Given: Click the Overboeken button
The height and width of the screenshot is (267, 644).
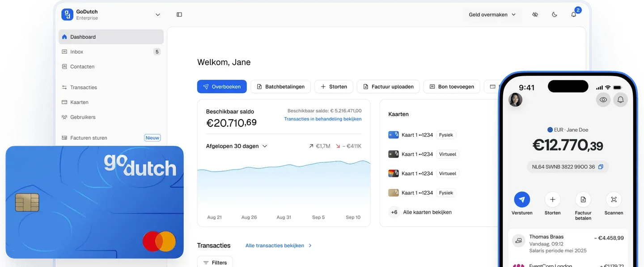Looking at the screenshot, I should (x=222, y=86).
